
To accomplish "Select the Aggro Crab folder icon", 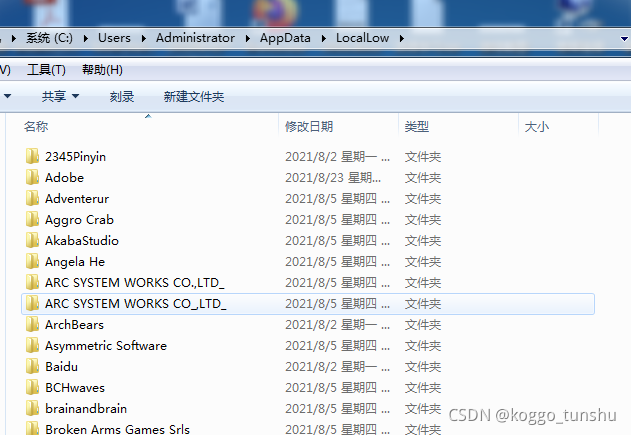I will pos(32,219).
